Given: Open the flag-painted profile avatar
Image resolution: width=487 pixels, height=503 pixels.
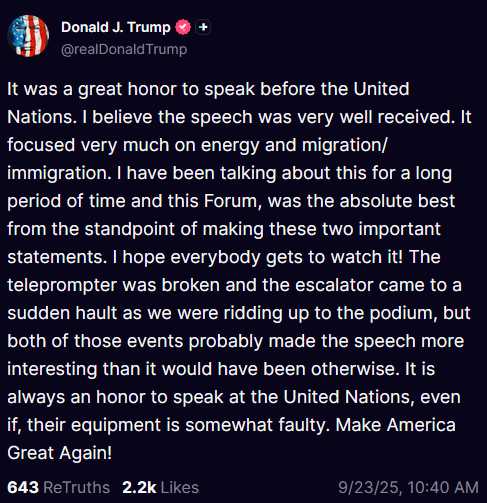Looking at the screenshot, I should (28, 36).
